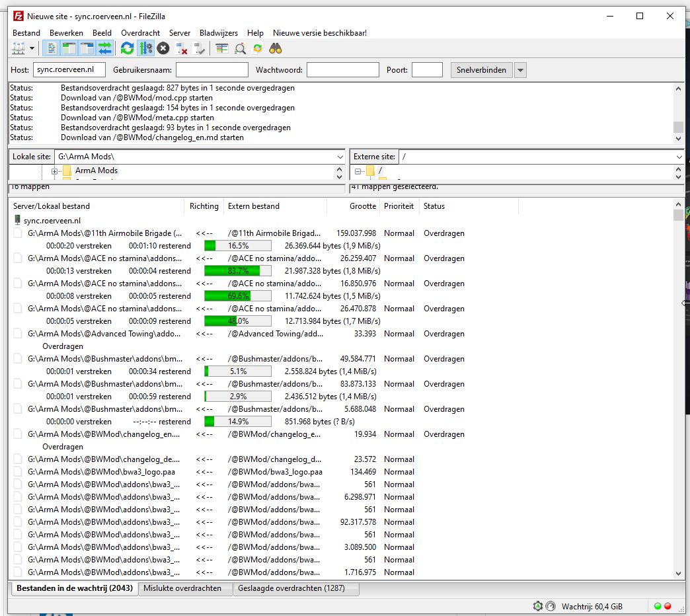
Task: Expand the ArmA Mods folder tree node
Action: (55, 171)
